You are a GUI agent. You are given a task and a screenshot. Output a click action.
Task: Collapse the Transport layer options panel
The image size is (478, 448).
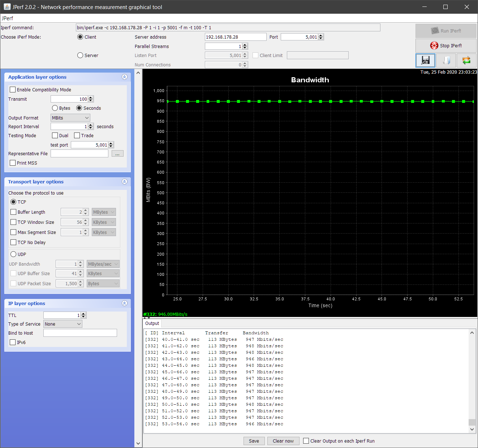tap(125, 182)
